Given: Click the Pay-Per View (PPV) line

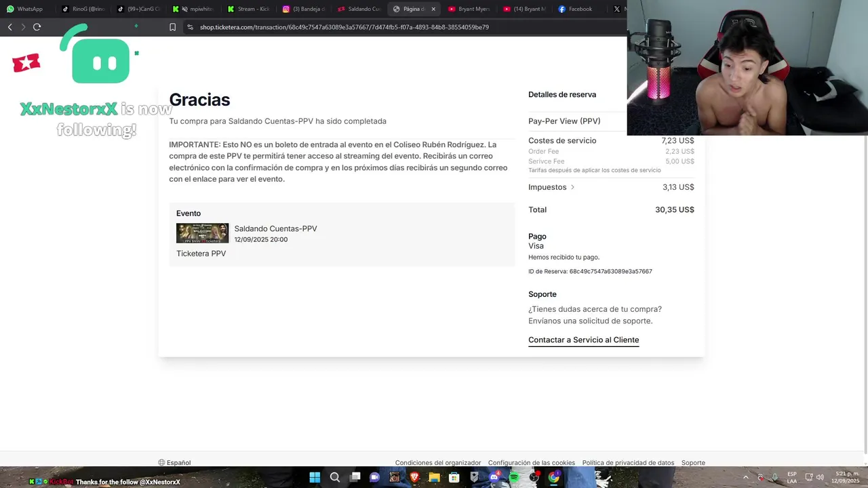Looking at the screenshot, I should [564, 121].
